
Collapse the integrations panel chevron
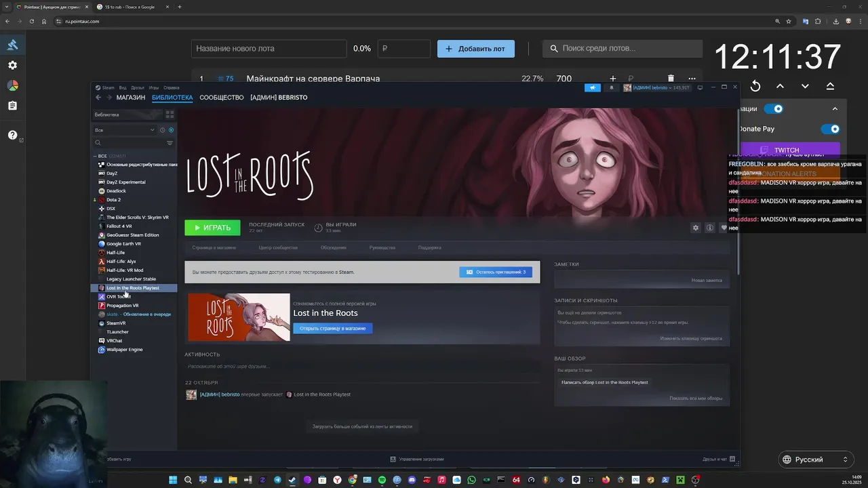click(x=835, y=108)
